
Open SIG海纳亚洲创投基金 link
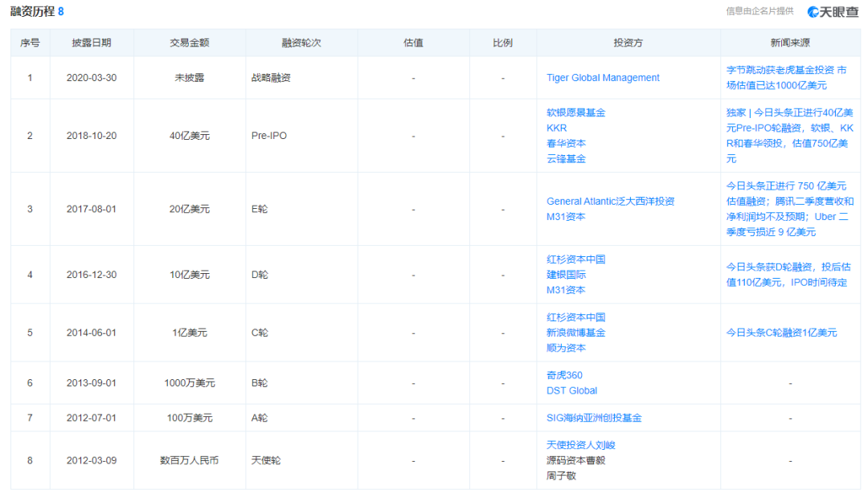594,418
